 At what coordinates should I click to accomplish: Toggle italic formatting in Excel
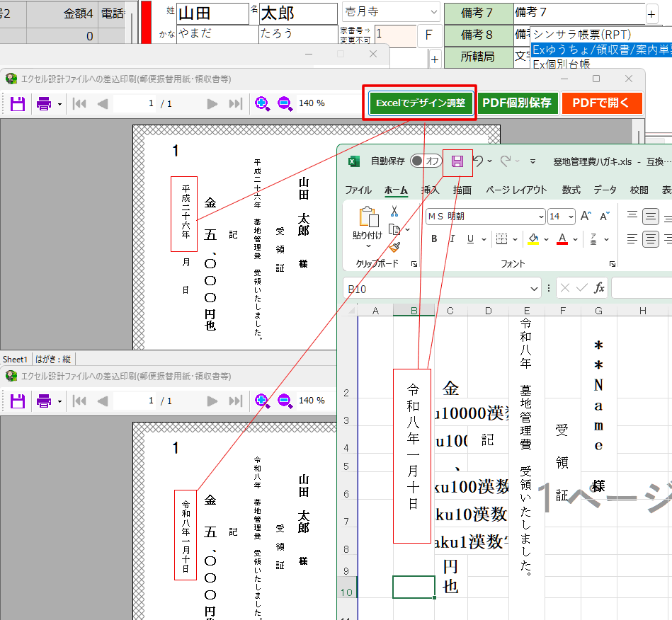click(452, 239)
